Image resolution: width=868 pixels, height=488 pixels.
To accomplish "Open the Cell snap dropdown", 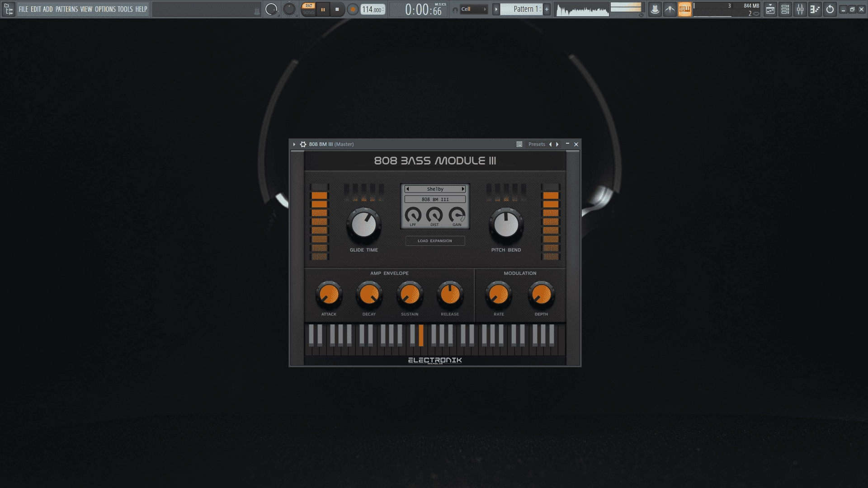I will click(474, 9).
